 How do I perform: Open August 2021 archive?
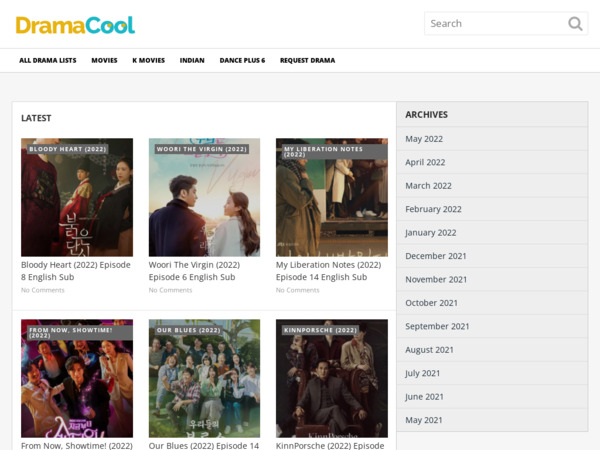coord(429,350)
